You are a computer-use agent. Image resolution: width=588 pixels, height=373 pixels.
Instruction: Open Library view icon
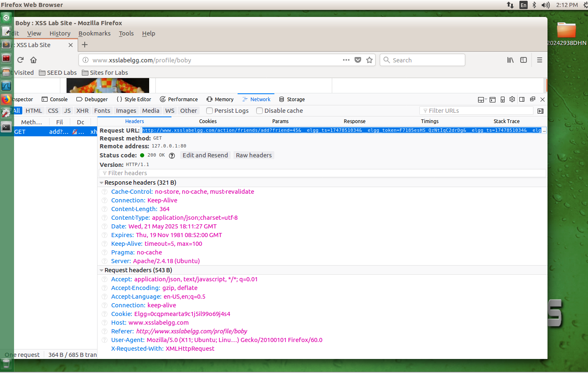[510, 60]
